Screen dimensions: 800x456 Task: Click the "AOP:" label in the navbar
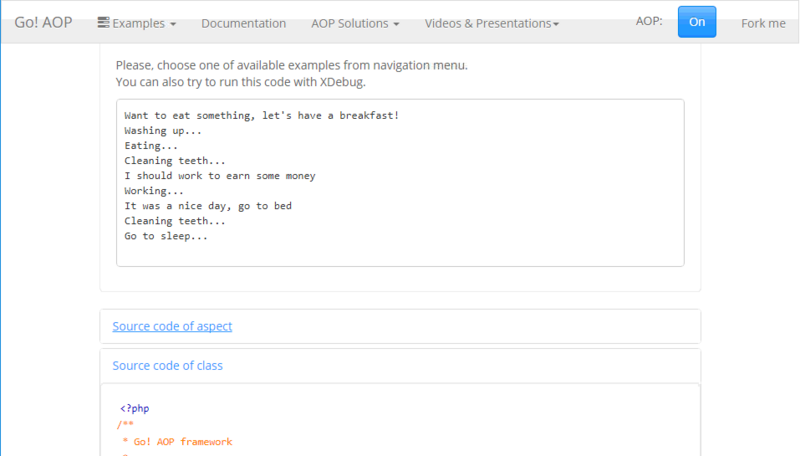coord(650,23)
